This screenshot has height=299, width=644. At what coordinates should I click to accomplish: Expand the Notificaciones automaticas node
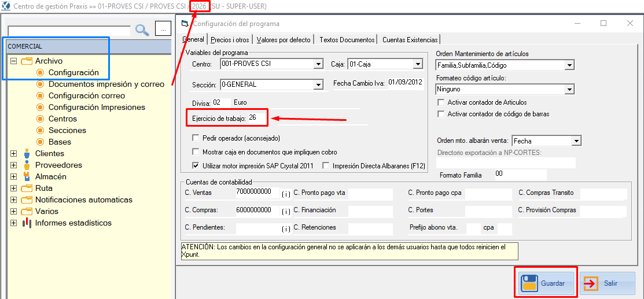[13, 200]
